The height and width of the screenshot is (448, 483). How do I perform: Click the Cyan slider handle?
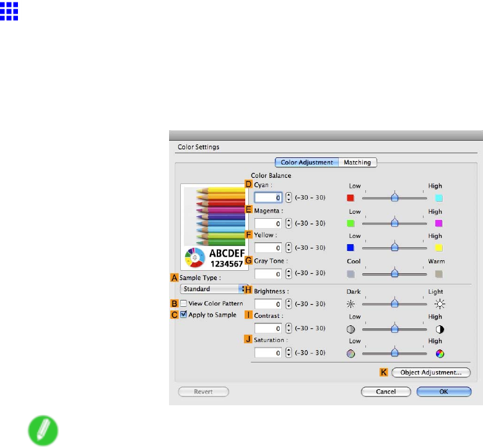(x=394, y=196)
